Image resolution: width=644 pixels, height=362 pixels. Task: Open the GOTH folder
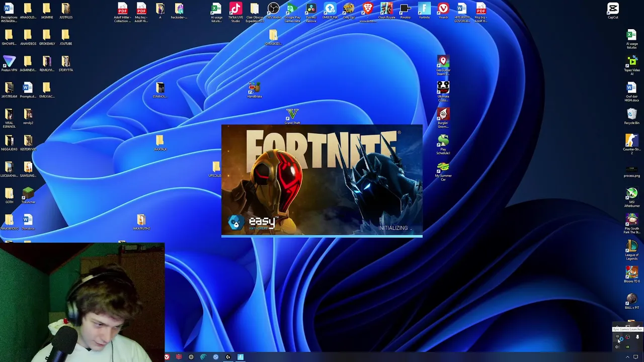pyautogui.click(x=9, y=196)
